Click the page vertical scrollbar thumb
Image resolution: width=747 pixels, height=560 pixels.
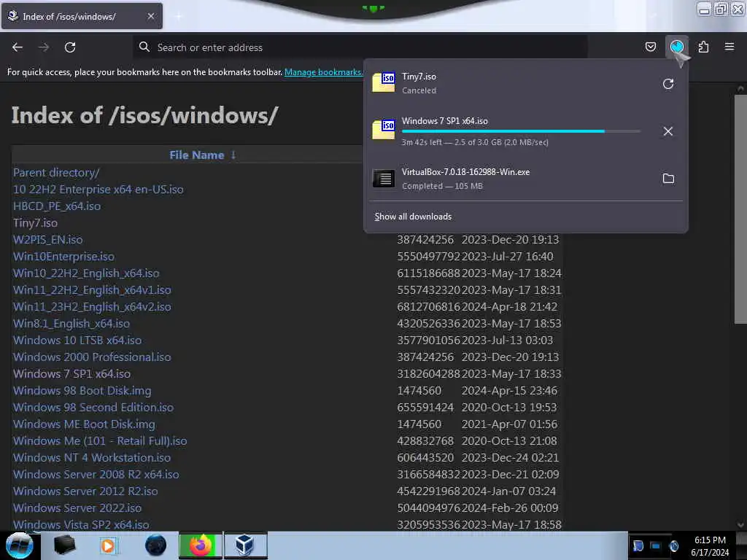pyautogui.click(x=741, y=209)
